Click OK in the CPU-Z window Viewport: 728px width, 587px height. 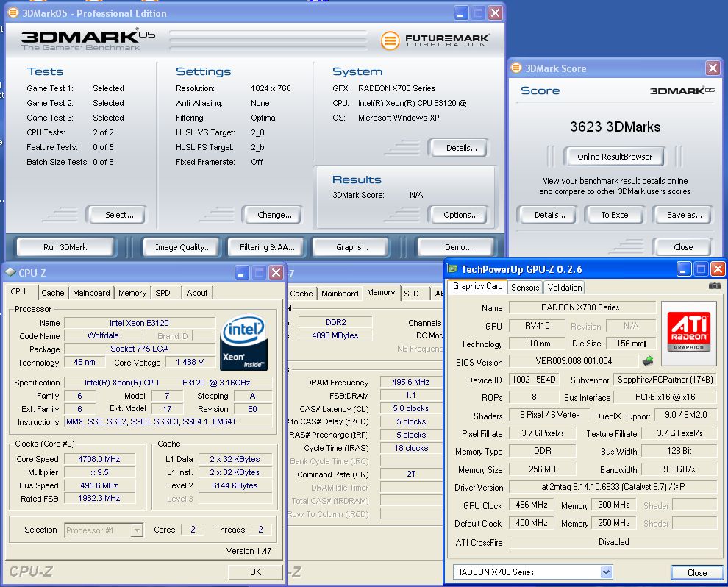tap(255, 572)
